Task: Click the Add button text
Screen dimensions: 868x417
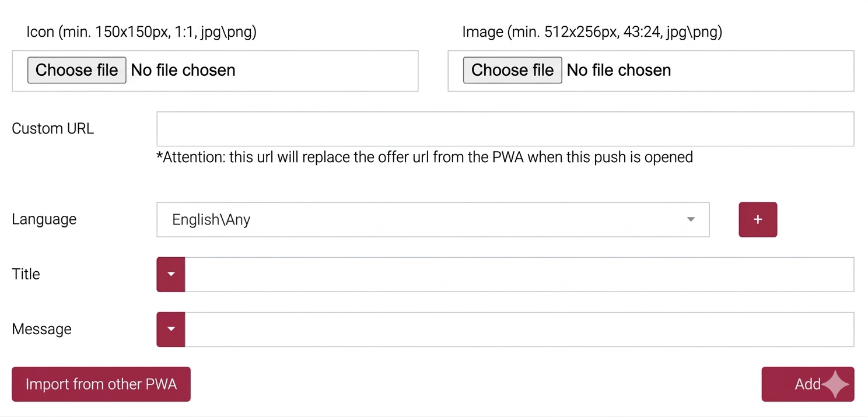Action: click(807, 384)
